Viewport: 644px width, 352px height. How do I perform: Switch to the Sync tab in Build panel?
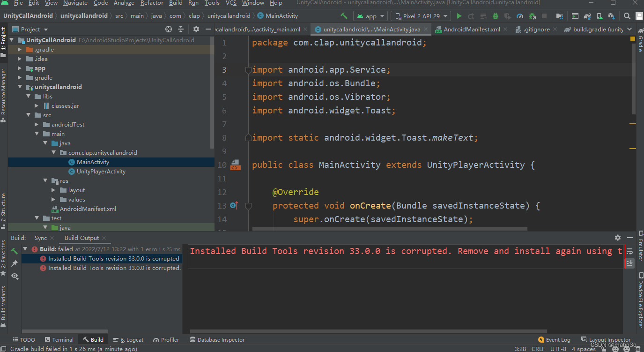point(40,238)
